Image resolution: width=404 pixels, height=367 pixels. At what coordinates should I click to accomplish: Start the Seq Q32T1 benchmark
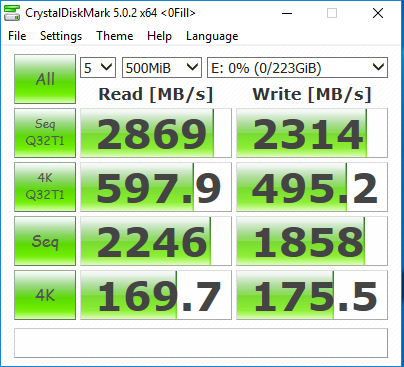pyautogui.click(x=45, y=133)
